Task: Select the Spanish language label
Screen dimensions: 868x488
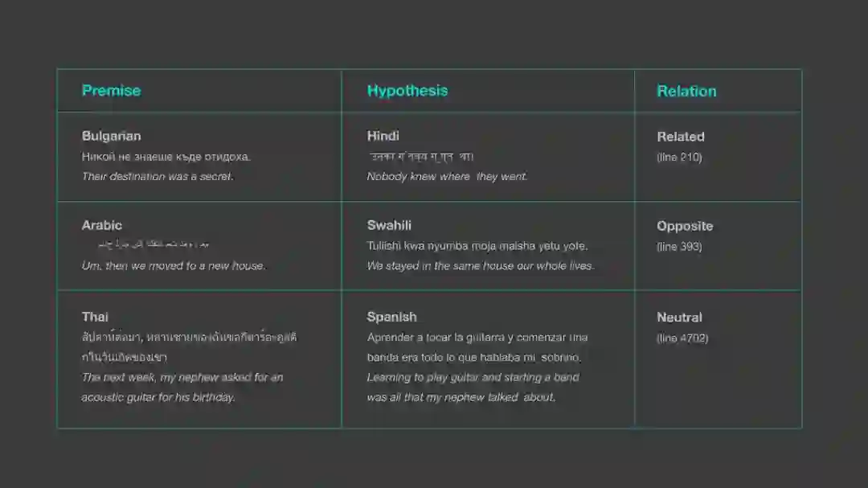Action: click(391, 317)
